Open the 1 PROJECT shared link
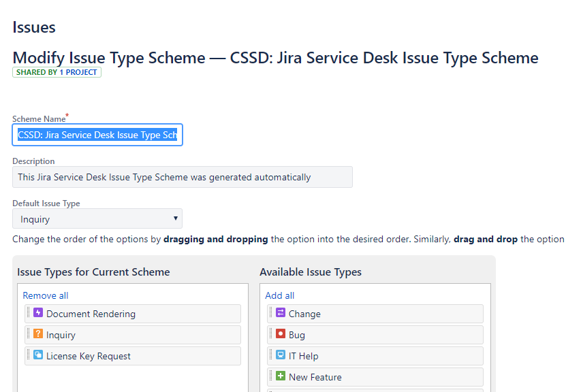 coord(78,72)
